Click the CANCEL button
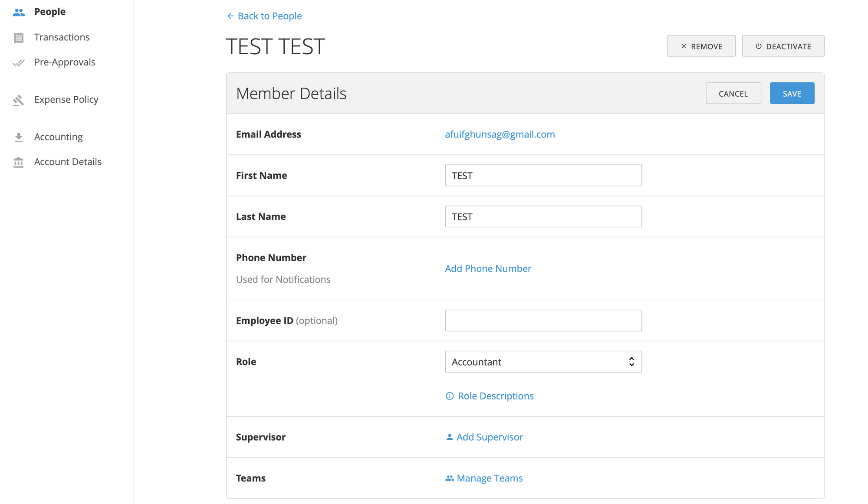The height and width of the screenshot is (504, 868). [733, 93]
